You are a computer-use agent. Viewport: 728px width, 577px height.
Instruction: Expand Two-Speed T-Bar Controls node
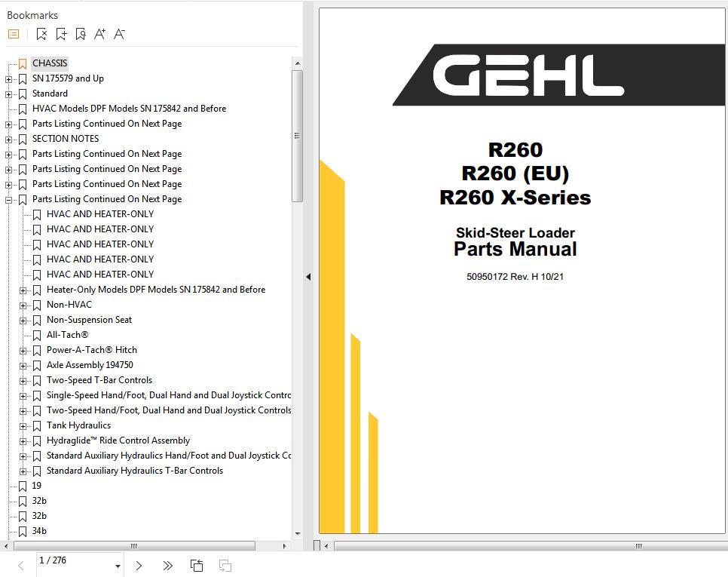coord(23,382)
